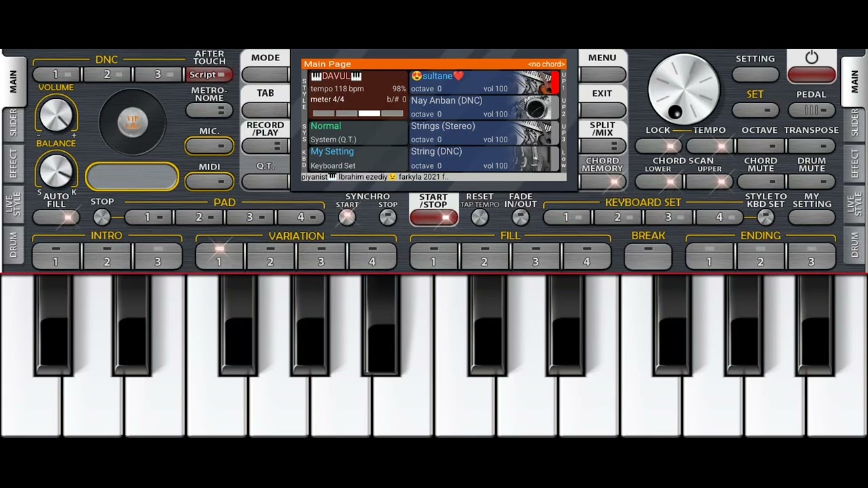The image size is (868, 488).
Task: Start Record/Play
Action: point(266,146)
